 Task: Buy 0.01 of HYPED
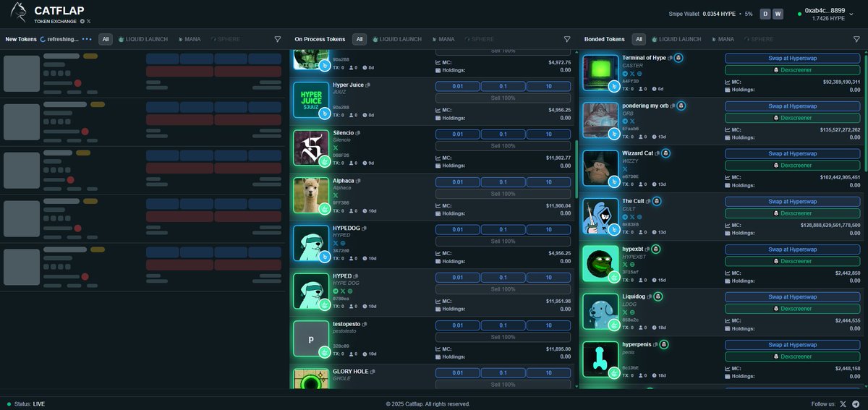[457, 277]
